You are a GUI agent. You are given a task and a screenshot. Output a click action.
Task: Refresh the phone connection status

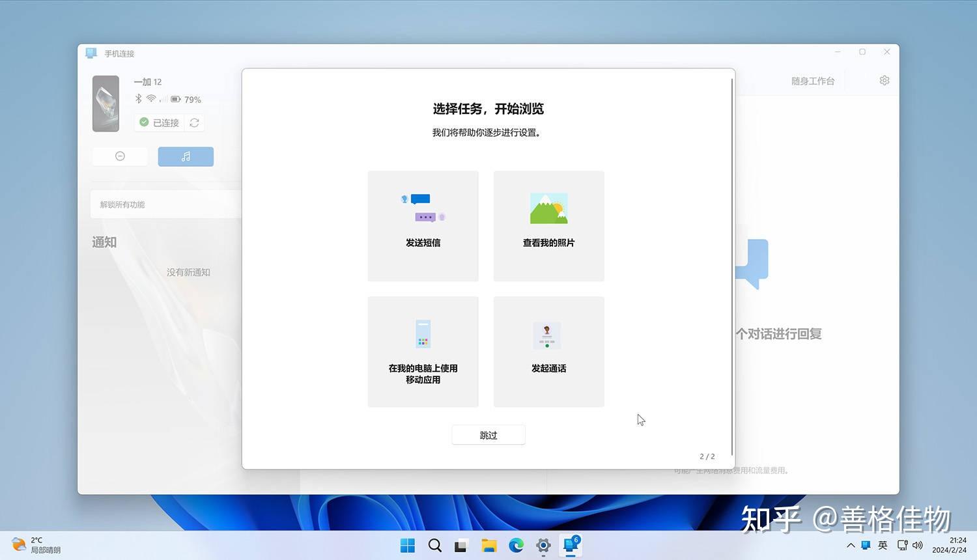point(194,122)
